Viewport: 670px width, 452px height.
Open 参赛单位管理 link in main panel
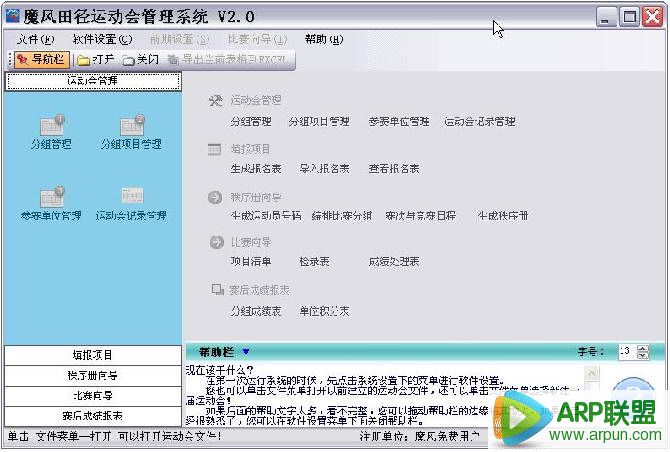tap(399, 122)
